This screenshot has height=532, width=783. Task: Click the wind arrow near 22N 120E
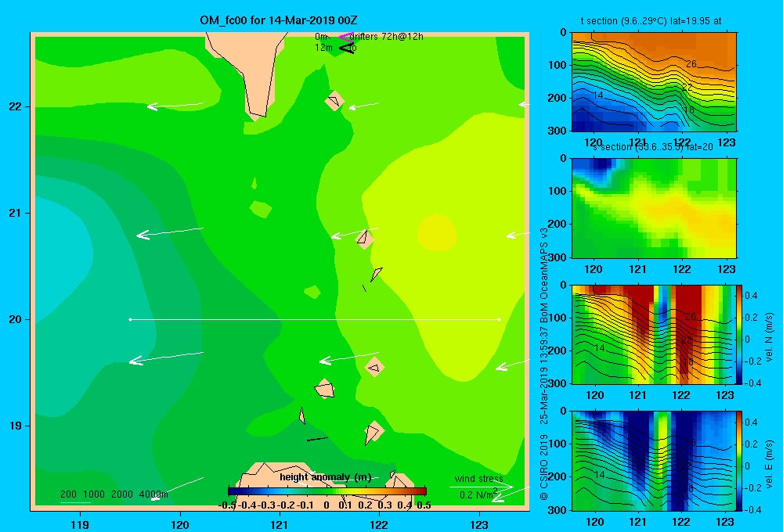click(175, 106)
